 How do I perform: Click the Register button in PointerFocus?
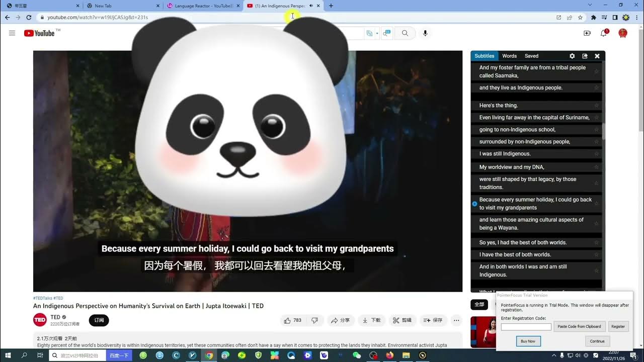[618, 326]
